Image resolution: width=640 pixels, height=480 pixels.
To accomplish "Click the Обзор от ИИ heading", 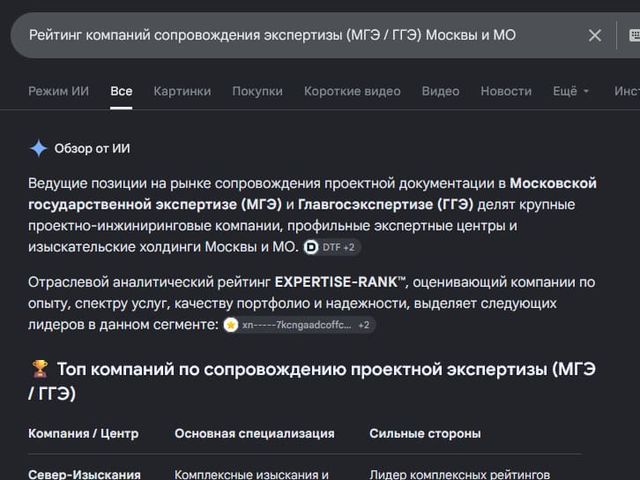I will point(92,149).
